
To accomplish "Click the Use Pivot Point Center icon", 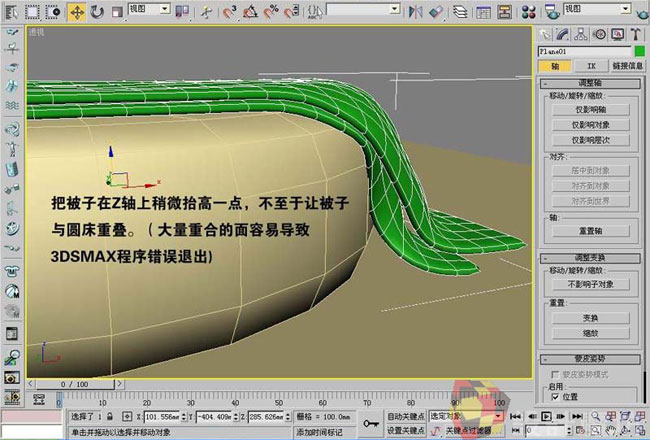I will click(182, 12).
